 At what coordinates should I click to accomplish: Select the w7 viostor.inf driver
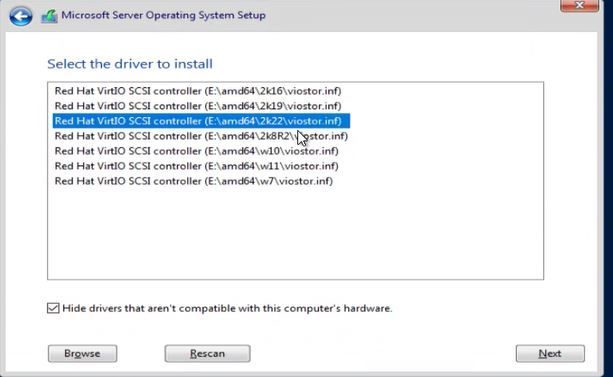[194, 181]
